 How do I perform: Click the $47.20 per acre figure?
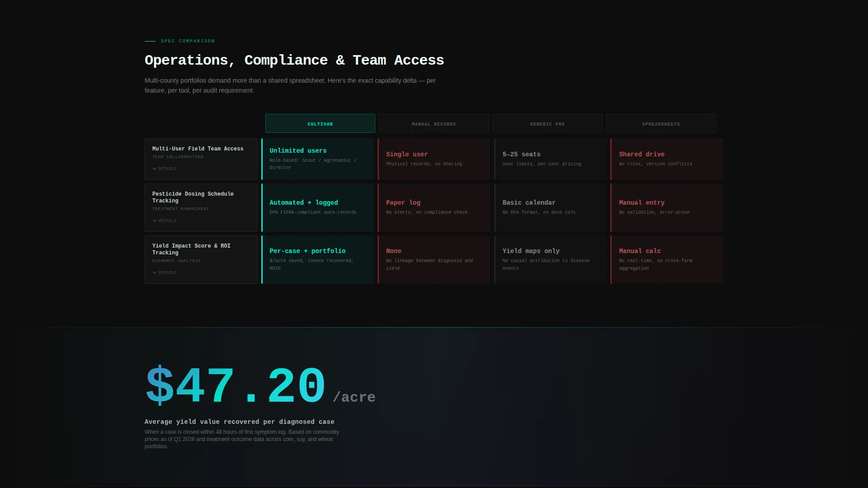point(260,385)
